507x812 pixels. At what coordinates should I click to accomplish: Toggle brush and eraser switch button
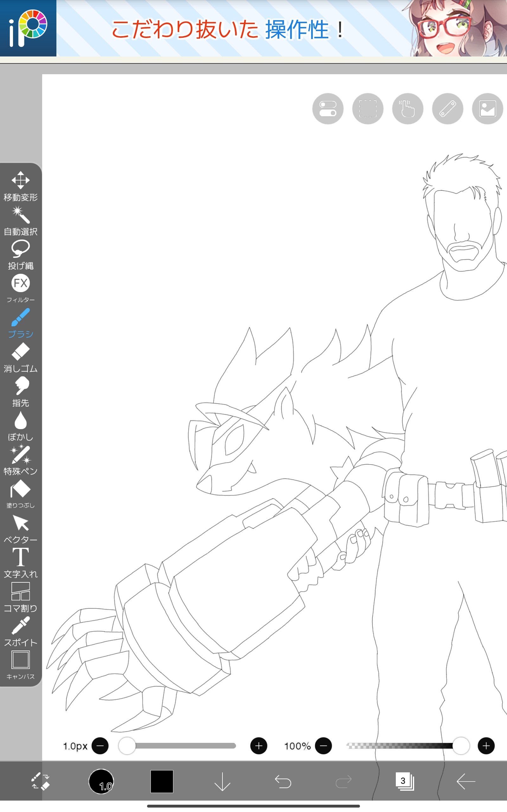40,781
